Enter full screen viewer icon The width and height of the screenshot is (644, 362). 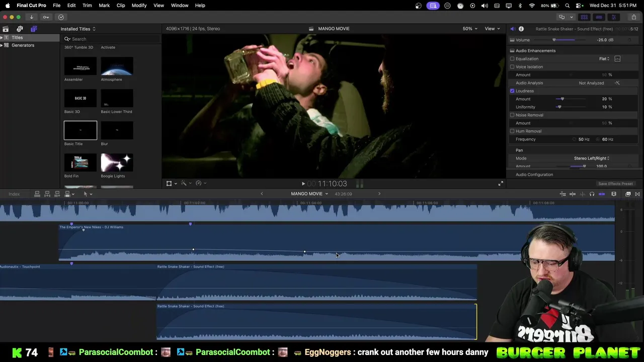pyautogui.click(x=501, y=184)
